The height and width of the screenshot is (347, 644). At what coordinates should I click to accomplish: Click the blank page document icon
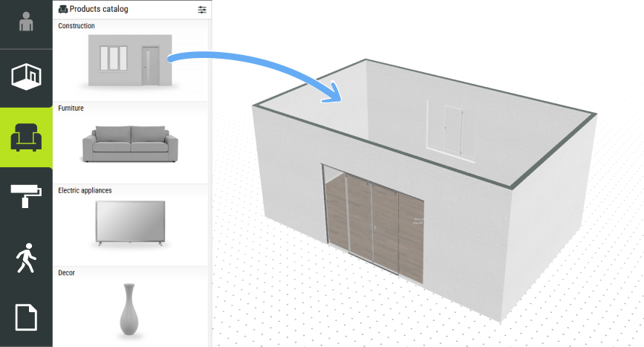coord(26,317)
